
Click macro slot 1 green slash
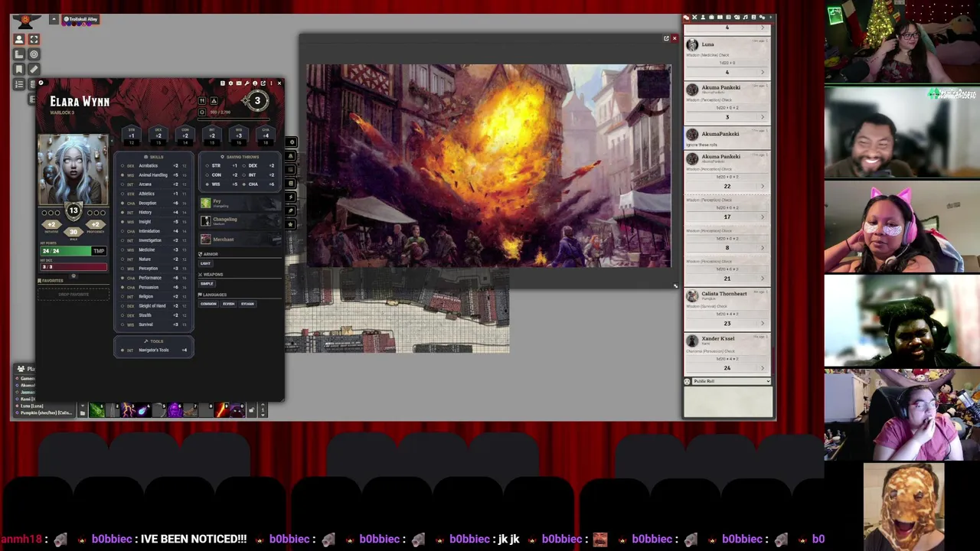(97, 409)
